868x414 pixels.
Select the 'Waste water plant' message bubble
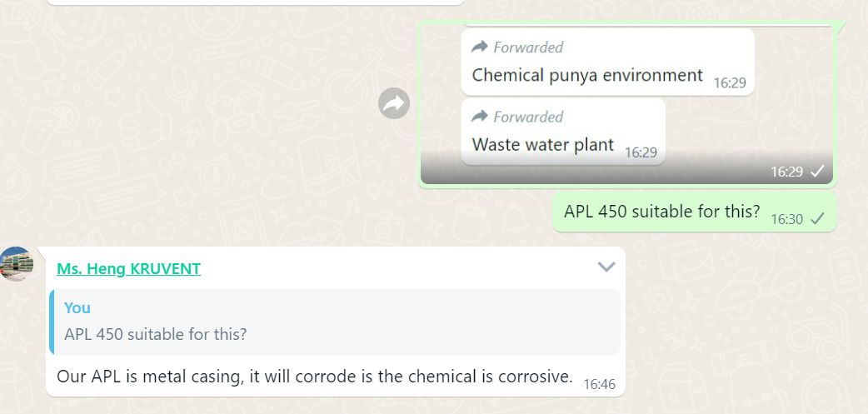(x=542, y=144)
